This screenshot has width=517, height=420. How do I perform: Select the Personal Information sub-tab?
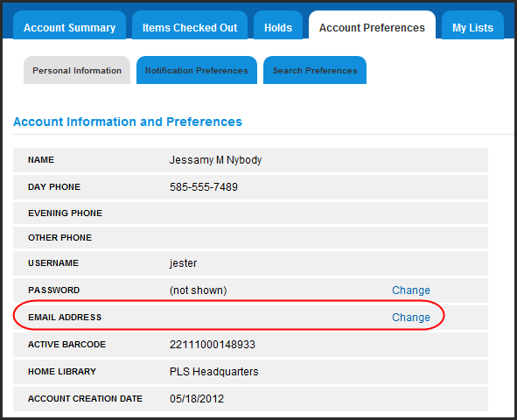pos(77,70)
